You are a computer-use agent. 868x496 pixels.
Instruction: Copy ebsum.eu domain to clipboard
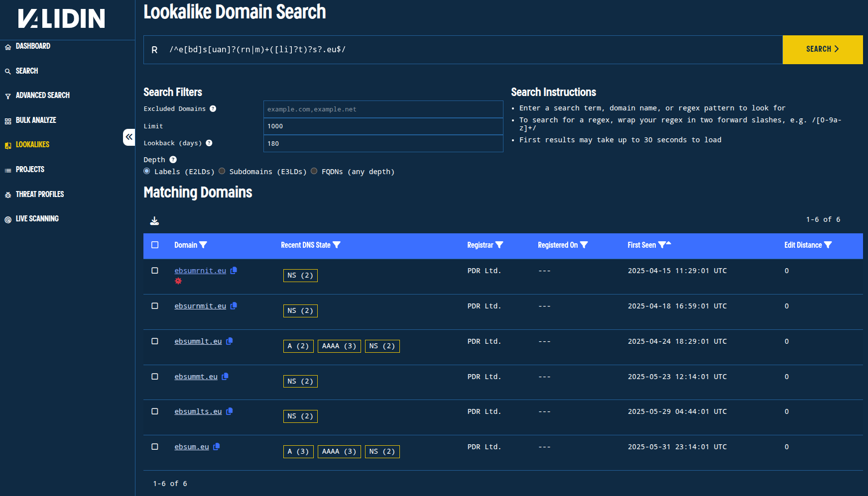(217, 446)
